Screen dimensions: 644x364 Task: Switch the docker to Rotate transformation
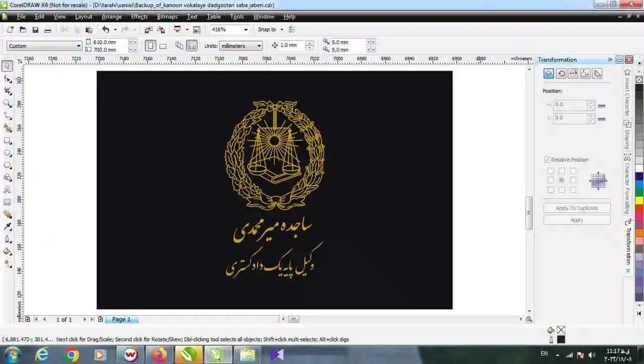[561, 74]
